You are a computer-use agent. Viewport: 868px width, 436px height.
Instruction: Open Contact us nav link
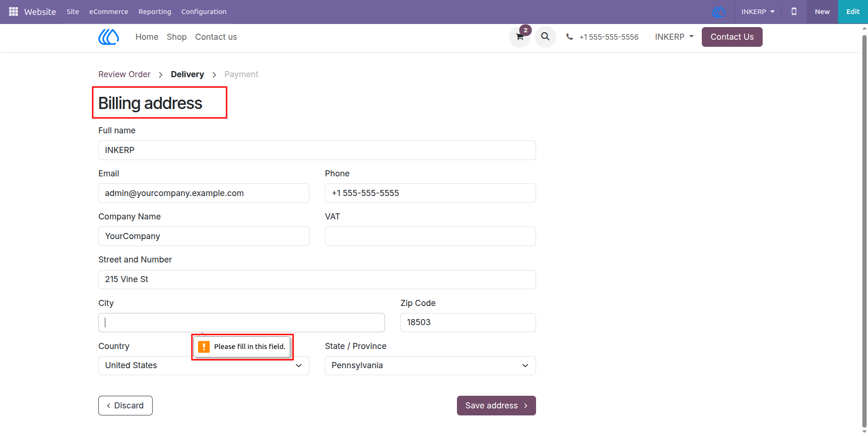point(216,37)
